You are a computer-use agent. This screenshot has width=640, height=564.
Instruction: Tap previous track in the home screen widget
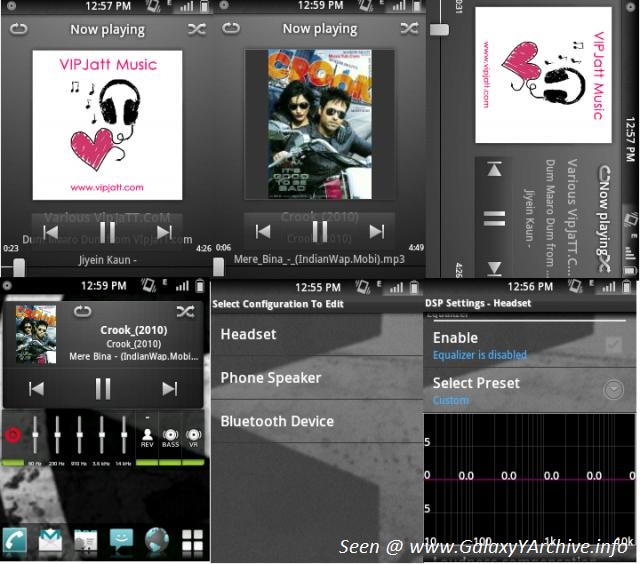(x=36, y=388)
